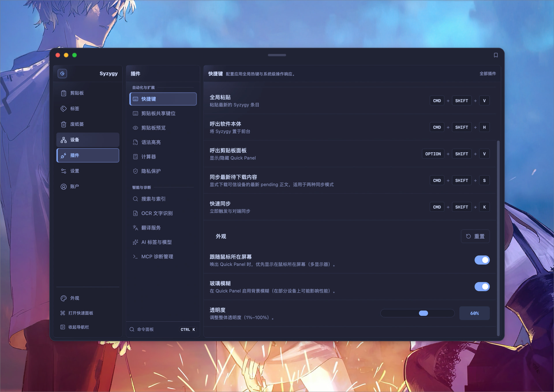554x392 pixels.
Task: Select 翻译服务 in the plugin list
Action: (x=163, y=228)
